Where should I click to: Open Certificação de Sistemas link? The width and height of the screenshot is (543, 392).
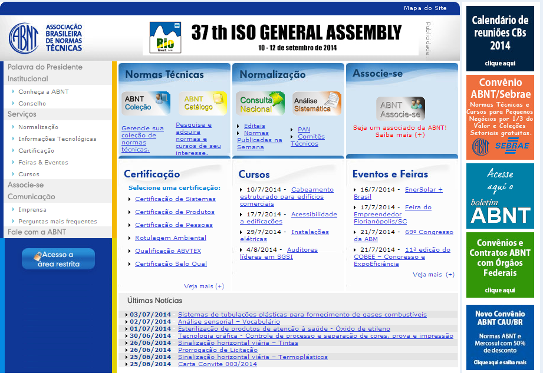coord(175,199)
